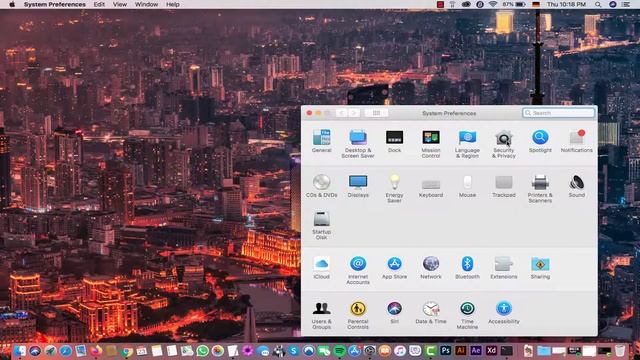Click the clock showing Thu 10:18 PM
The width and height of the screenshot is (640, 360).
tap(566, 4)
